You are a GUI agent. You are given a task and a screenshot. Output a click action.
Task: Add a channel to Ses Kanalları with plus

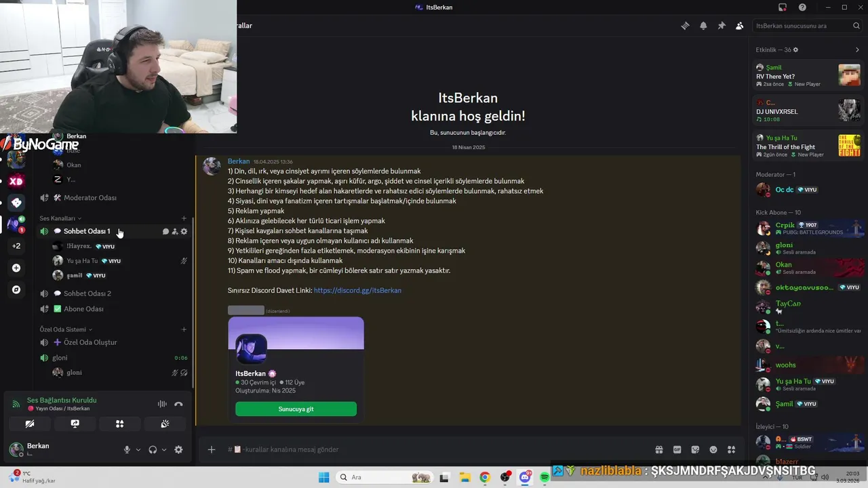[x=184, y=218]
